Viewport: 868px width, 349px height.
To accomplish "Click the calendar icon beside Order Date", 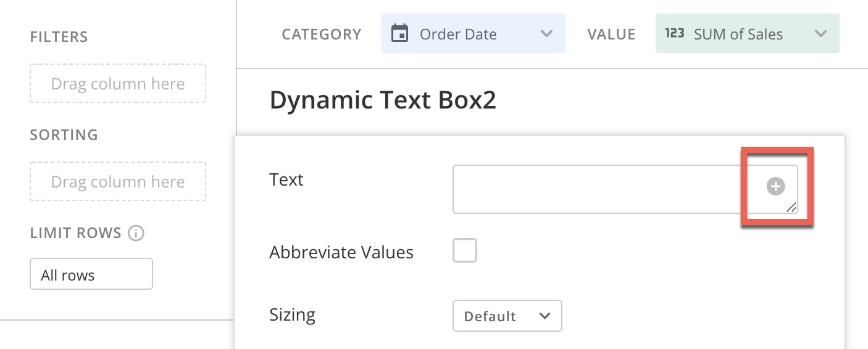I will click(400, 33).
